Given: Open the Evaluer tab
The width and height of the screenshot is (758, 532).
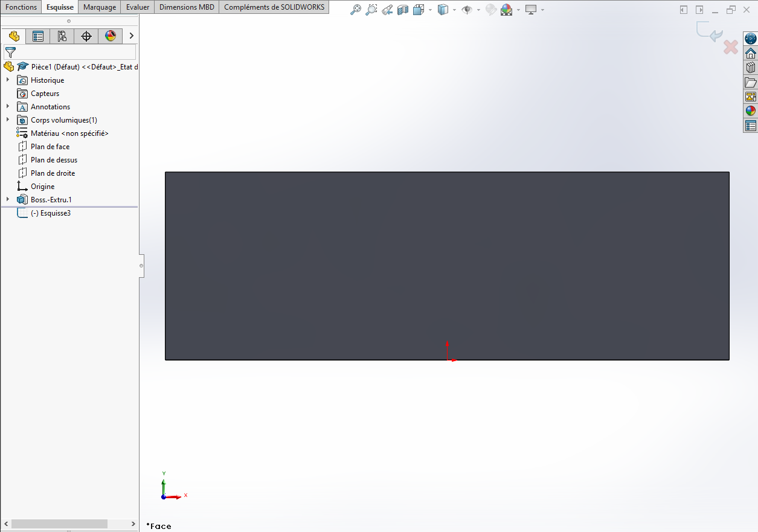Looking at the screenshot, I should 138,7.
